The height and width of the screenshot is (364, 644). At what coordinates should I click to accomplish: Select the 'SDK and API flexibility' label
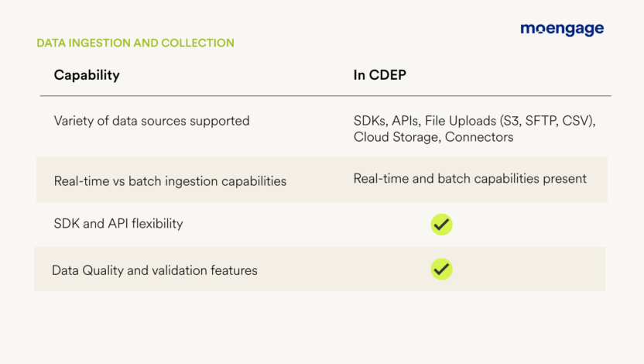point(118,224)
